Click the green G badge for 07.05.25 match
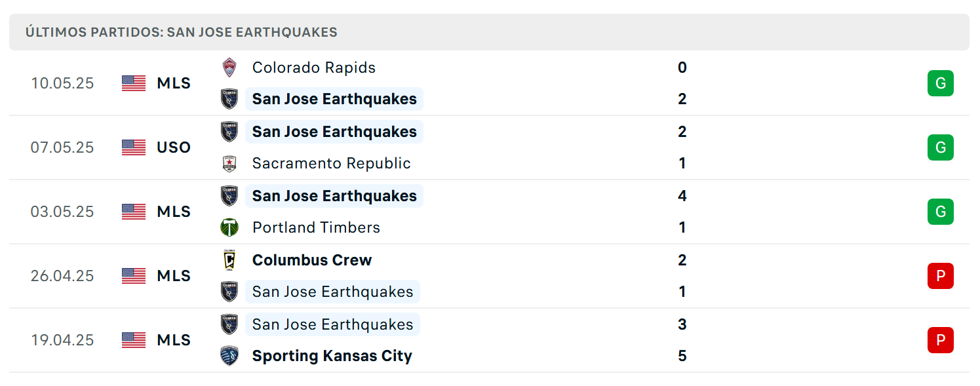Viewport: 980px width, 386px height. 940,147
